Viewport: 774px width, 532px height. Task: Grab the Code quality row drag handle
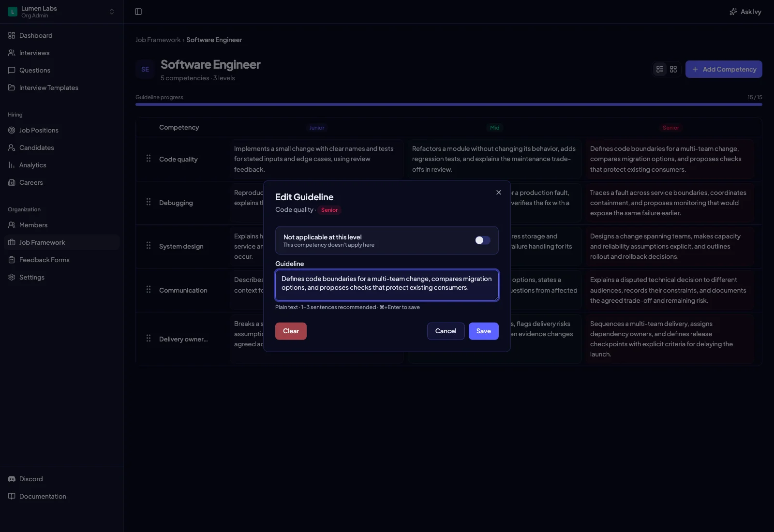(149, 158)
